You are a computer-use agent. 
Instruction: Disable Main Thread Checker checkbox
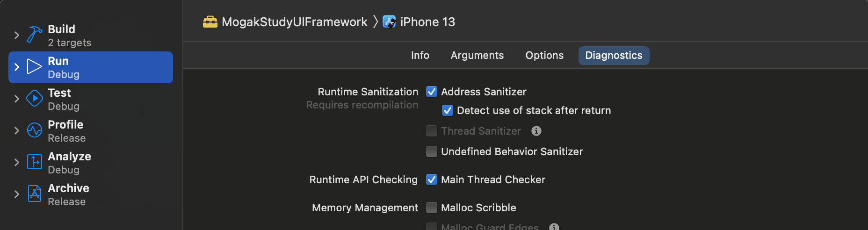coord(432,180)
